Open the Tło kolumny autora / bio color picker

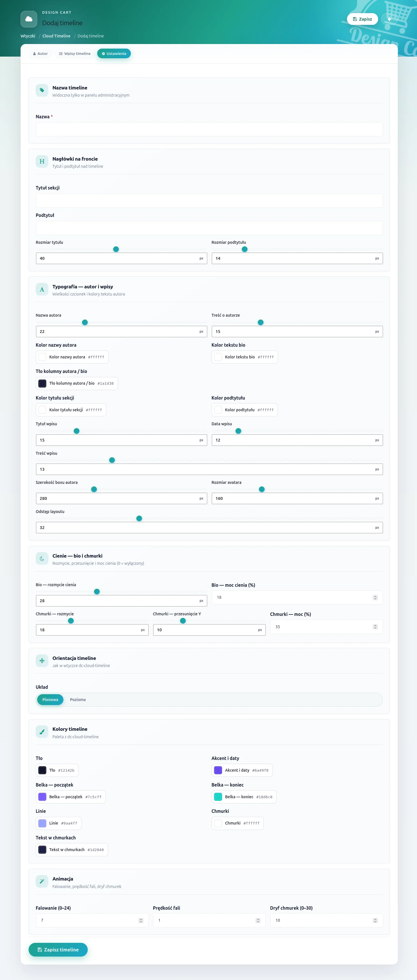point(77,384)
